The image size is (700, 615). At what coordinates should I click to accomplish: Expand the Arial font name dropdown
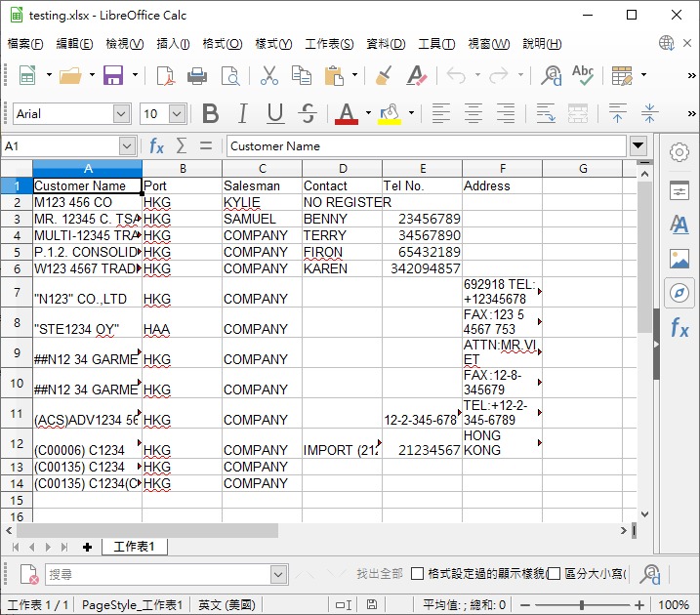click(x=121, y=114)
